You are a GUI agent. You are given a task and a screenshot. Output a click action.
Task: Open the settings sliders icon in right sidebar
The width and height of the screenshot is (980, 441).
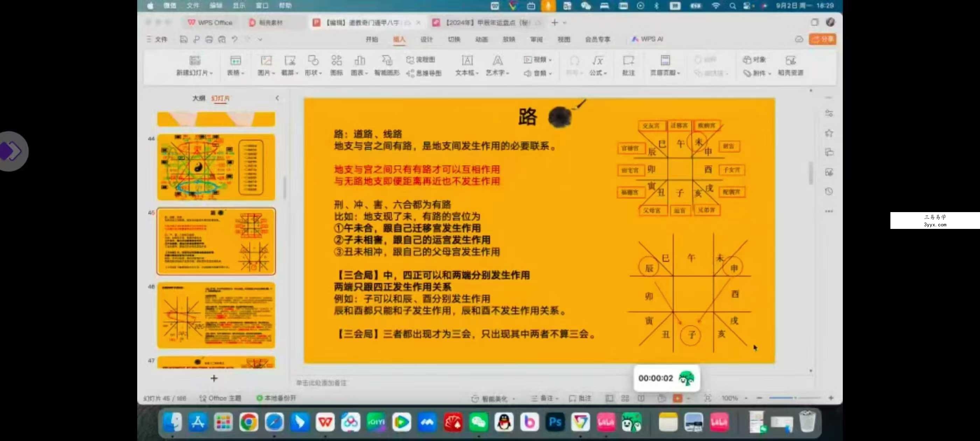[x=829, y=113]
